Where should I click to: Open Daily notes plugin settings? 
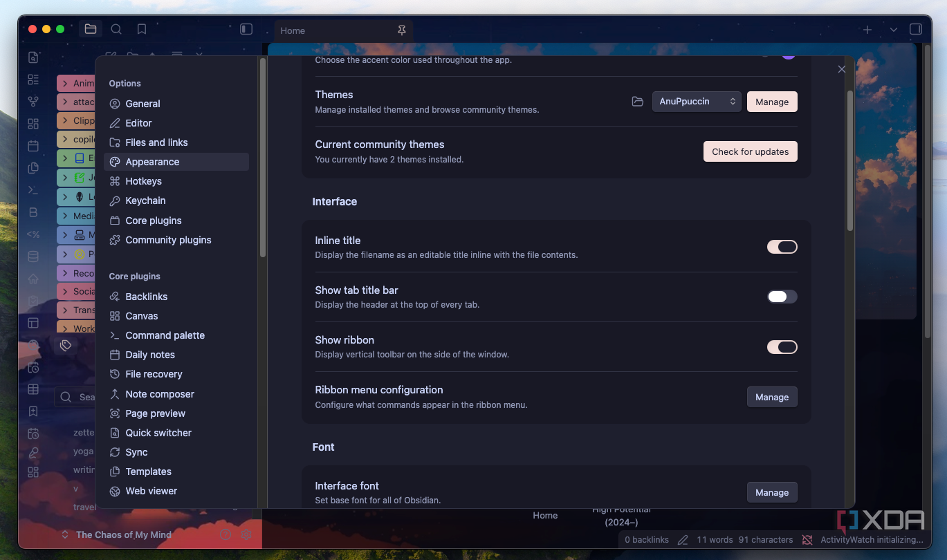click(176, 355)
